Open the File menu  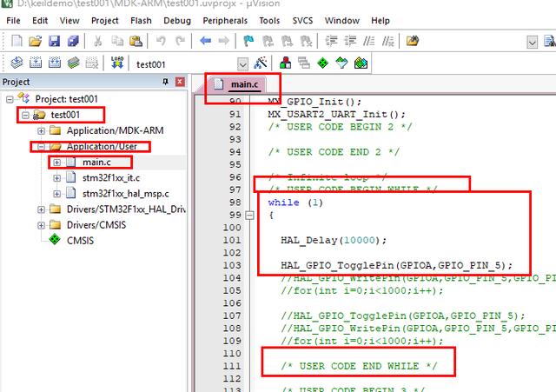coord(13,21)
